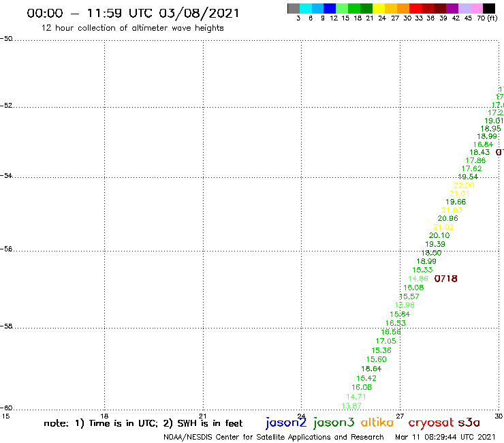Image resolution: width=504 pixels, height=443 pixels.
Task: Click the wave height value 20.10
Action: (439, 235)
